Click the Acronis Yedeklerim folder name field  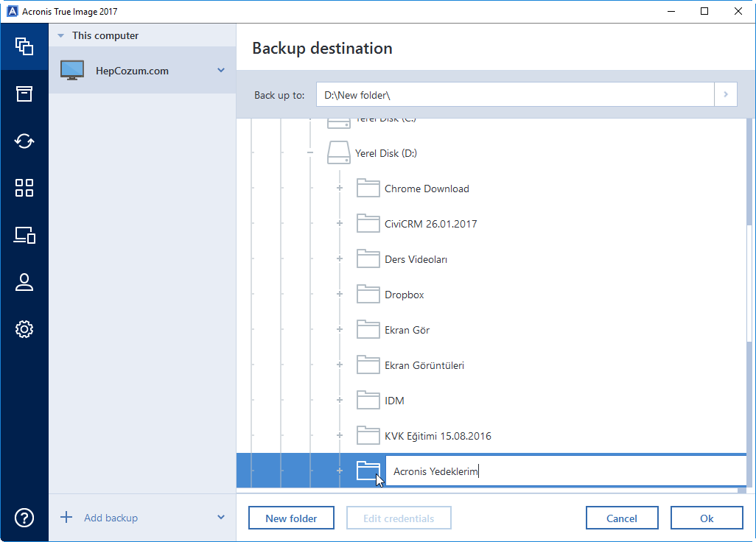point(566,471)
